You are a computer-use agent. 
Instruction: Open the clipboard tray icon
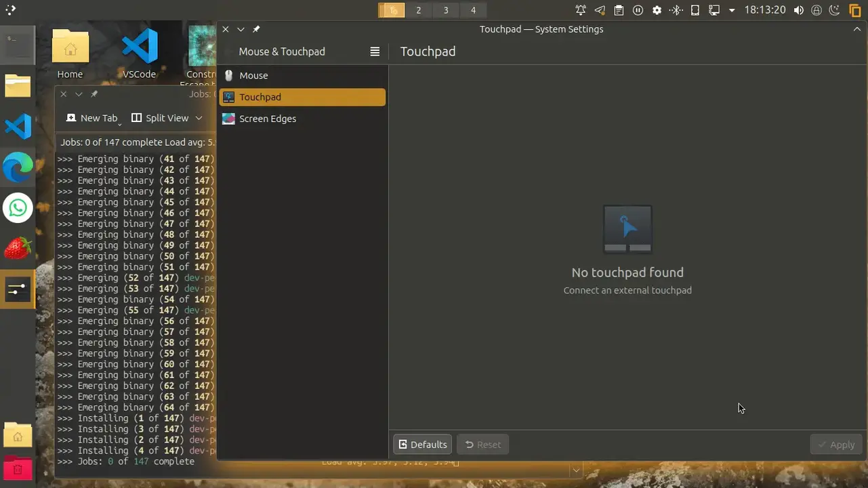pos(619,10)
